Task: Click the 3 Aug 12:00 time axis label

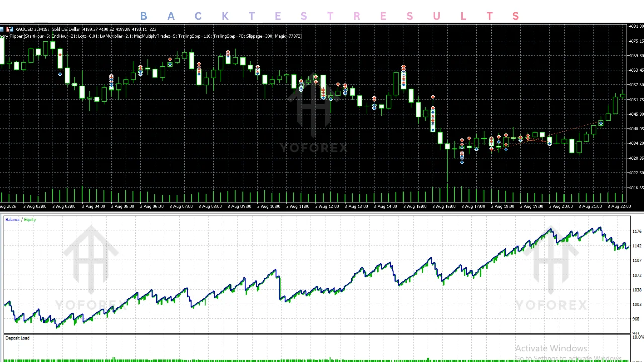Action: pyautogui.click(x=327, y=207)
